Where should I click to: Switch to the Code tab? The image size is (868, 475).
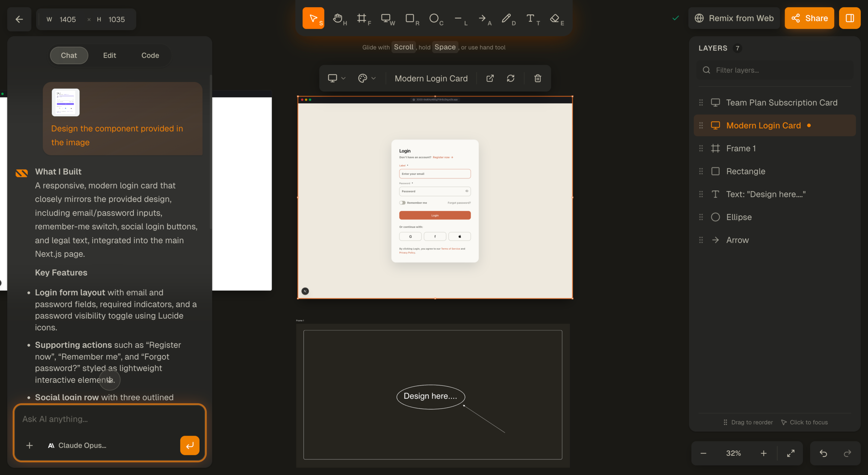[150, 55]
